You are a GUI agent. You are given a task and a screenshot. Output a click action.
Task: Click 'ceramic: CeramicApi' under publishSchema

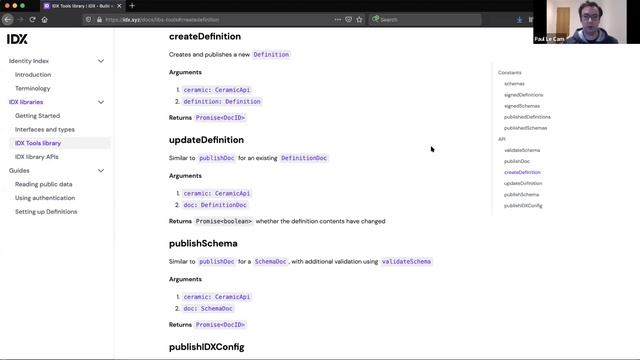click(x=217, y=297)
